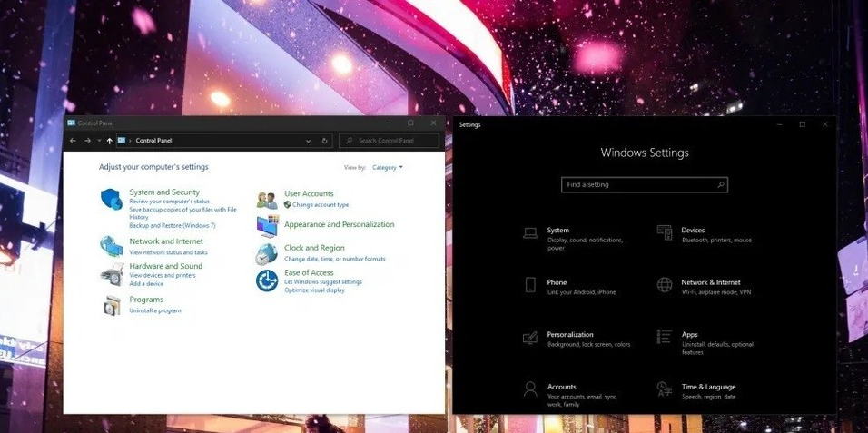The width and height of the screenshot is (868, 433).
Task: Open User Accounts heading link
Action: (x=309, y=193)
